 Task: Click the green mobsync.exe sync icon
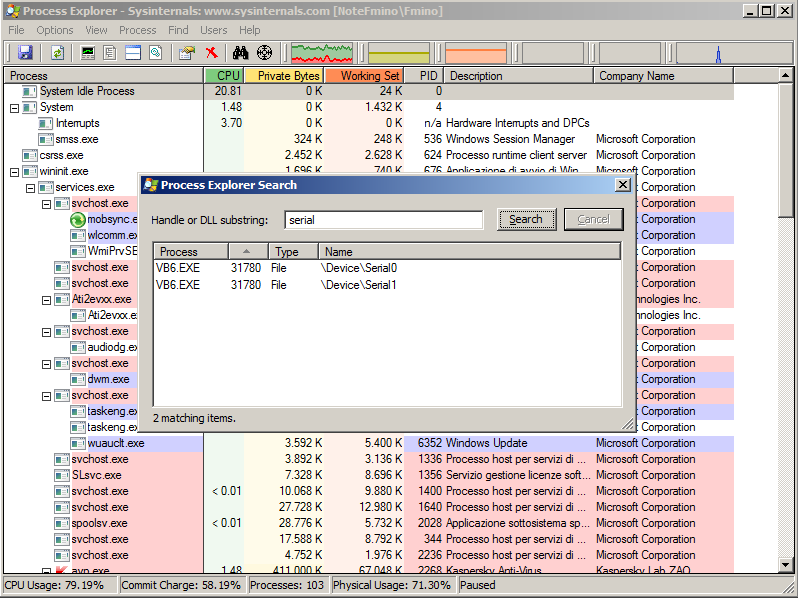(x=77, y=219)
